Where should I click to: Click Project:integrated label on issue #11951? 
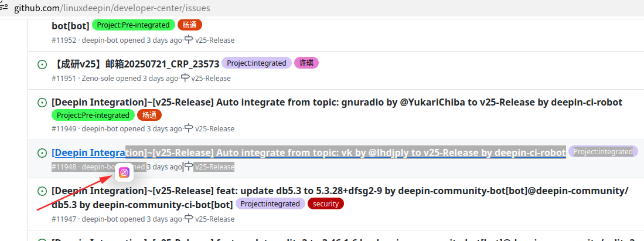coord(257,63)
